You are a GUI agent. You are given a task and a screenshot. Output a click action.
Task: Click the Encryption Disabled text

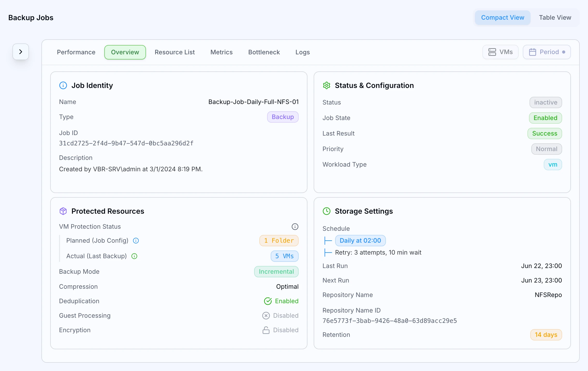(286, 330)
